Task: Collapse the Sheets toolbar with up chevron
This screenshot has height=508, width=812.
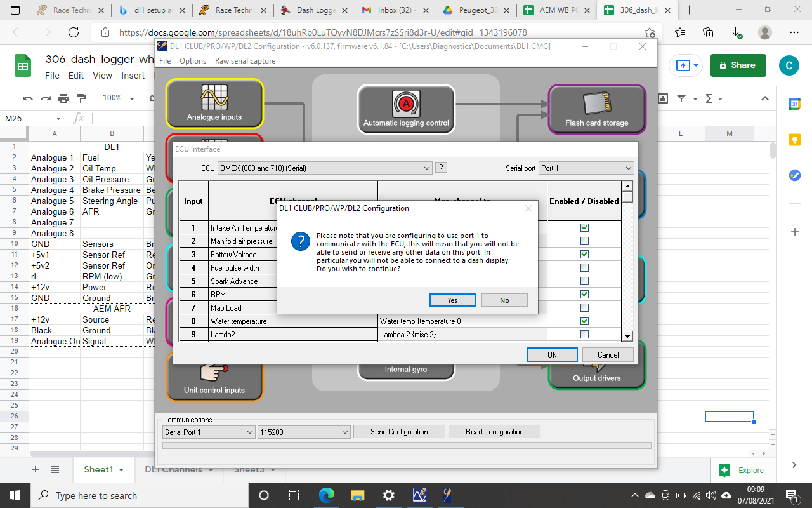Action: click(765, 98)
